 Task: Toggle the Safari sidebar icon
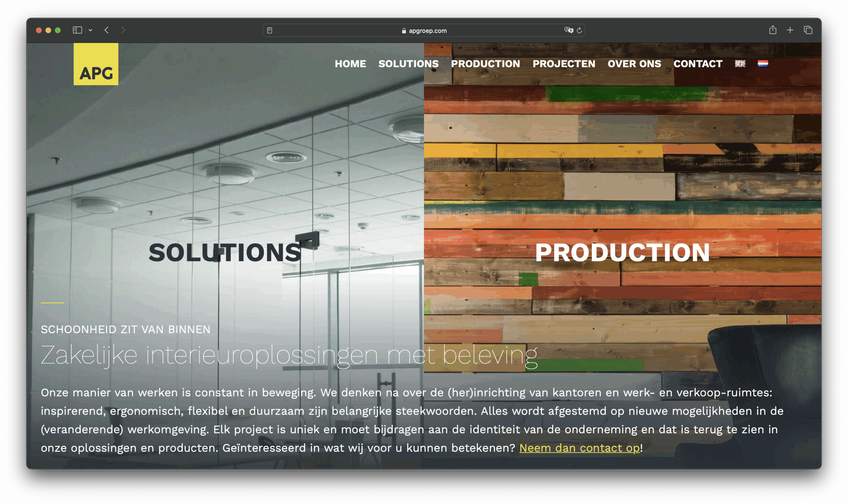point(77,30)
